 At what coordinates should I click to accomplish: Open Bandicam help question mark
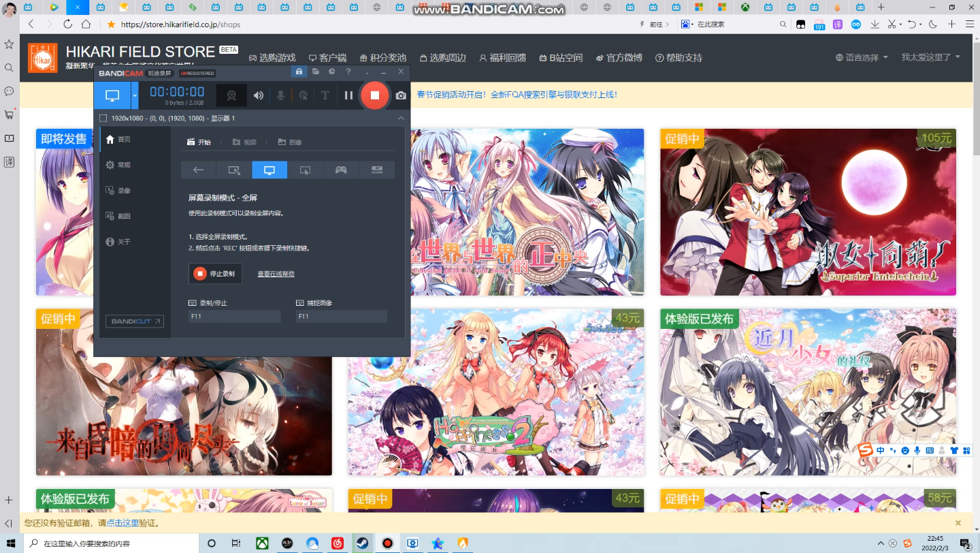point(348,72)
